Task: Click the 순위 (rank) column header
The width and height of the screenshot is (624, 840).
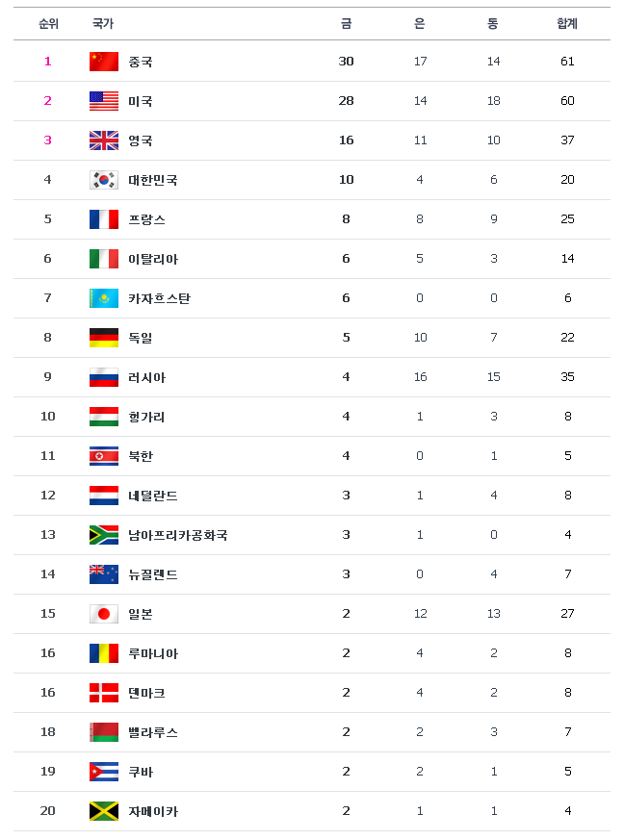Action: 48,23
